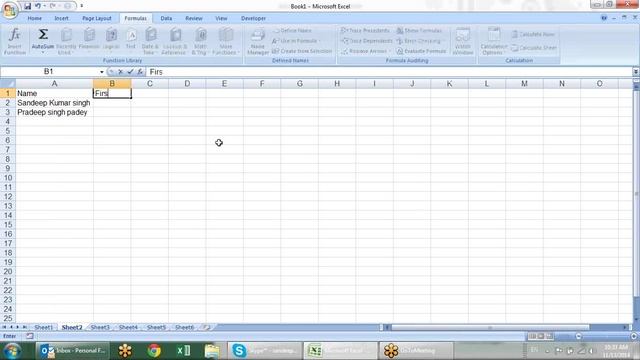Click the horizontal scrollbar of the sheet

pyautogui.click(x=490, y=327)
